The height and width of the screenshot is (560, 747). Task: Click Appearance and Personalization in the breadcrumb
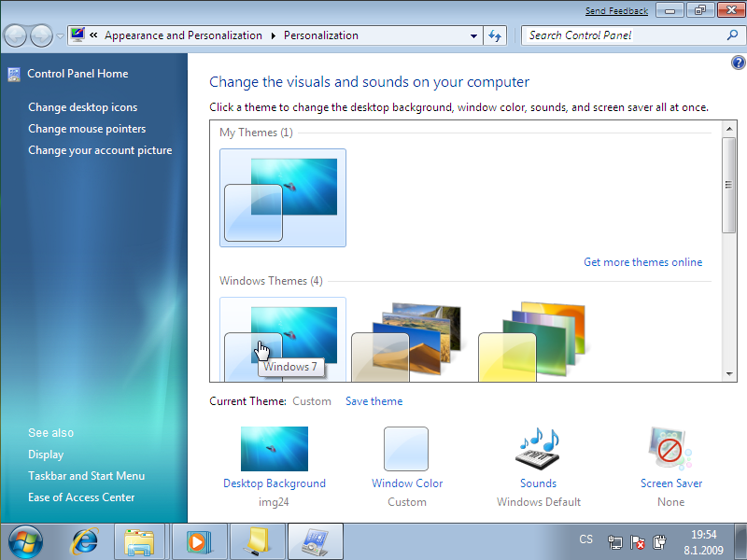pos(183,35)
